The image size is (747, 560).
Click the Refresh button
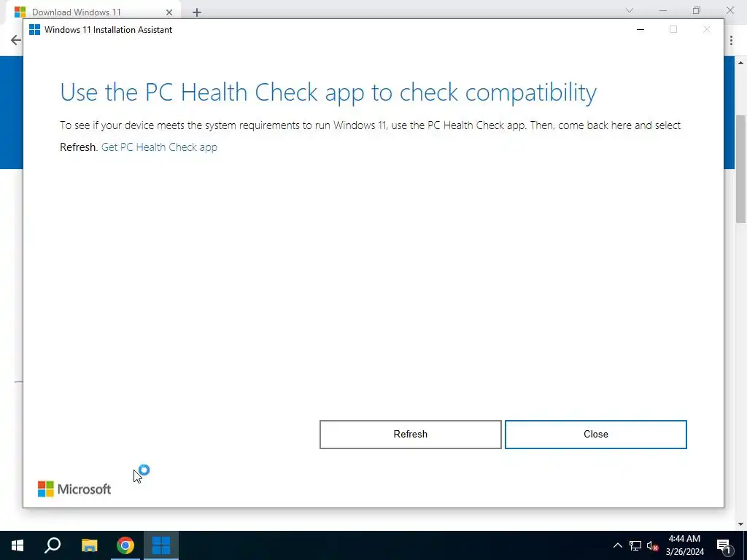pos(410,435)
